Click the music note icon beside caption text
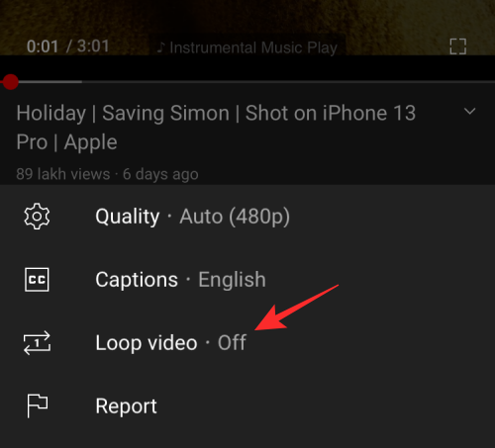Viewport: 495px width, 448px height. [160, 47]
